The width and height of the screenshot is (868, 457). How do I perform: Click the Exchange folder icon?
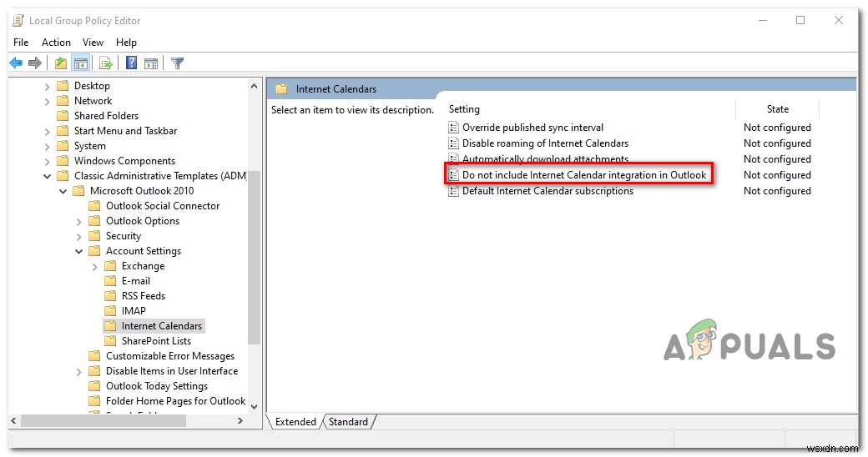pos(110,265)
